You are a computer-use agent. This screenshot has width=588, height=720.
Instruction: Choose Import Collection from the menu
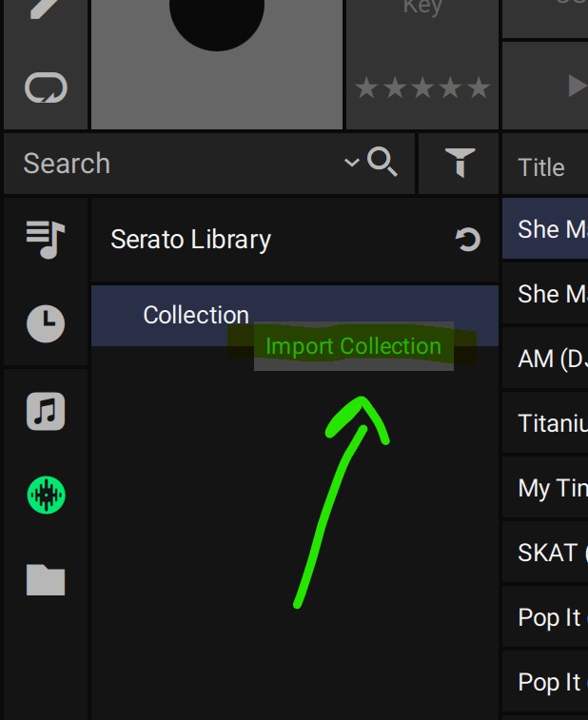click(353, 346)
